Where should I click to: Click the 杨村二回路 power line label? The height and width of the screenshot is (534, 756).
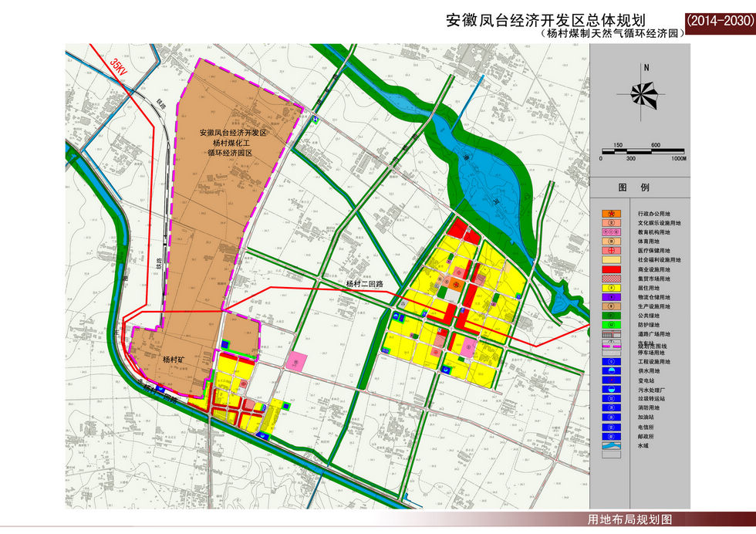(365, 285)
